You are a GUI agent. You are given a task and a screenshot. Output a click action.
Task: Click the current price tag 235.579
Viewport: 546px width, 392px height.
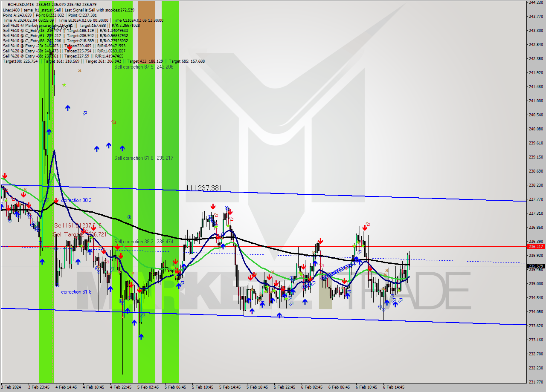click(536, 266)
